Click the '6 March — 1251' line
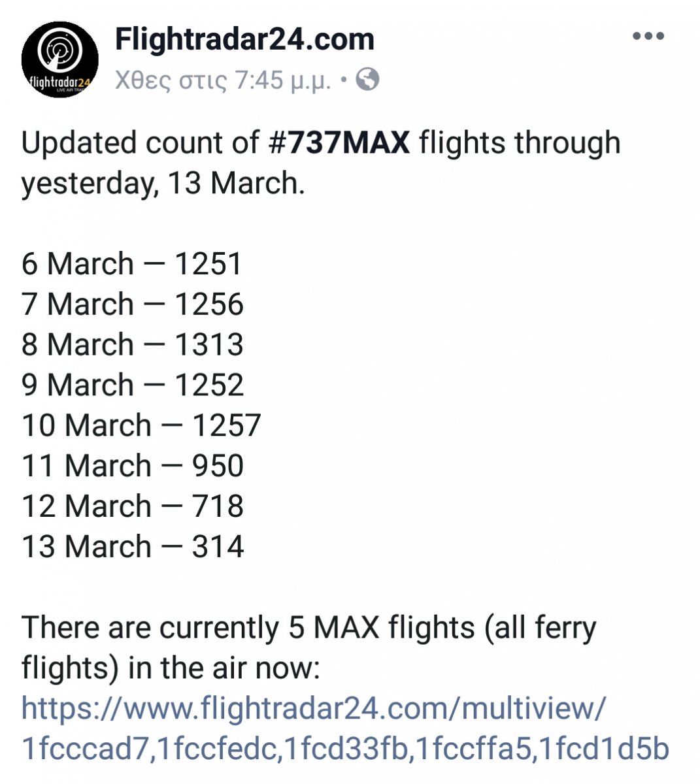 pos(132,264)
